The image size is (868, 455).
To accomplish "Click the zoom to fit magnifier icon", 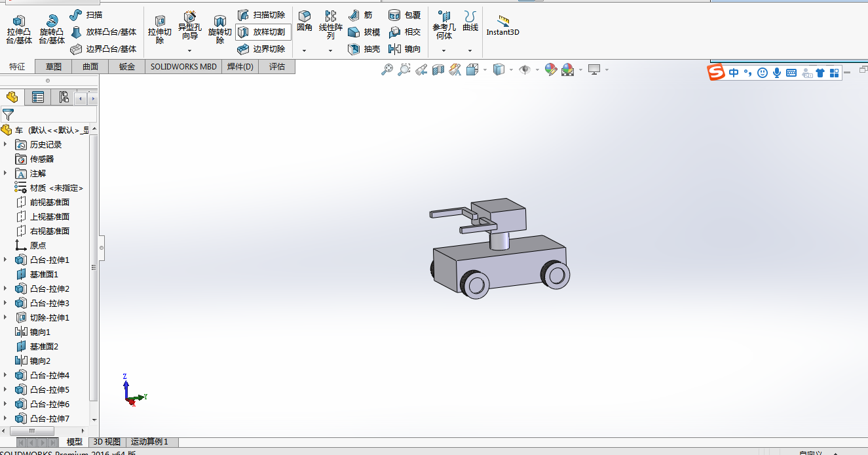I will [x=387, y=69].
